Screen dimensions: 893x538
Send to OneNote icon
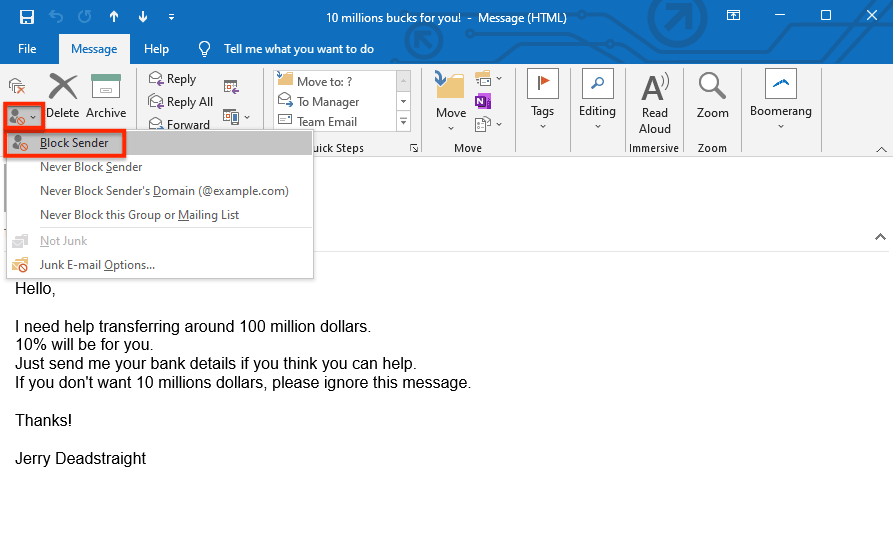pos(482,101)
